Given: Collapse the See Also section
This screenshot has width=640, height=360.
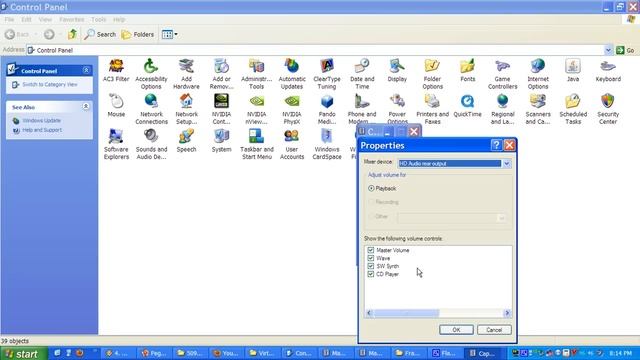Looking at the screenshot, I should 86,107.
